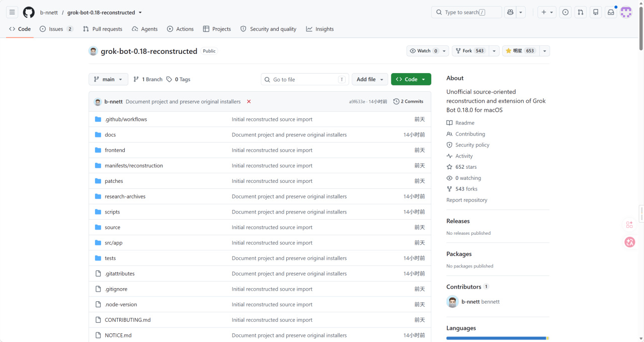This screenshot has width=644, height=342.
Task: Open the hamburger navigation menu
Action: [x=12, y=12]
